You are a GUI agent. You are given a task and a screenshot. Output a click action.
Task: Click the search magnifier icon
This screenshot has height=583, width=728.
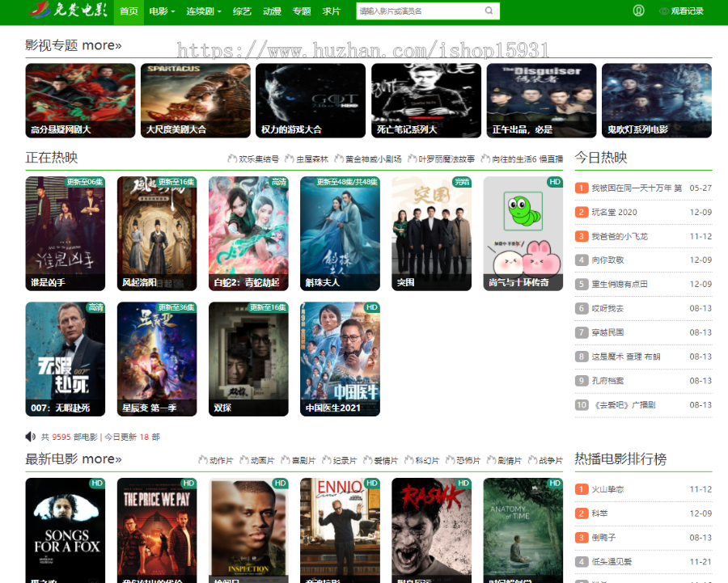[489, 11]
